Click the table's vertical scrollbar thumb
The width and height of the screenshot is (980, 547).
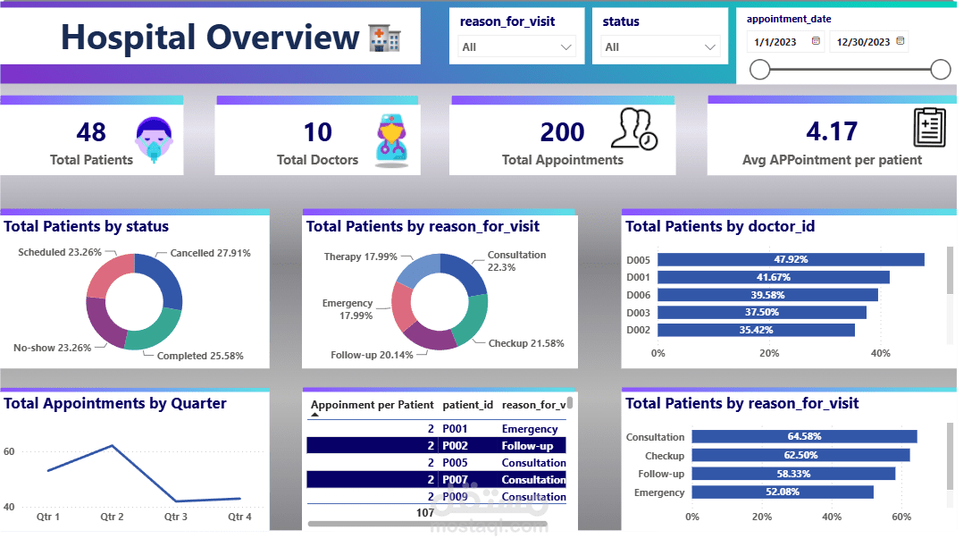click(569, 402)
